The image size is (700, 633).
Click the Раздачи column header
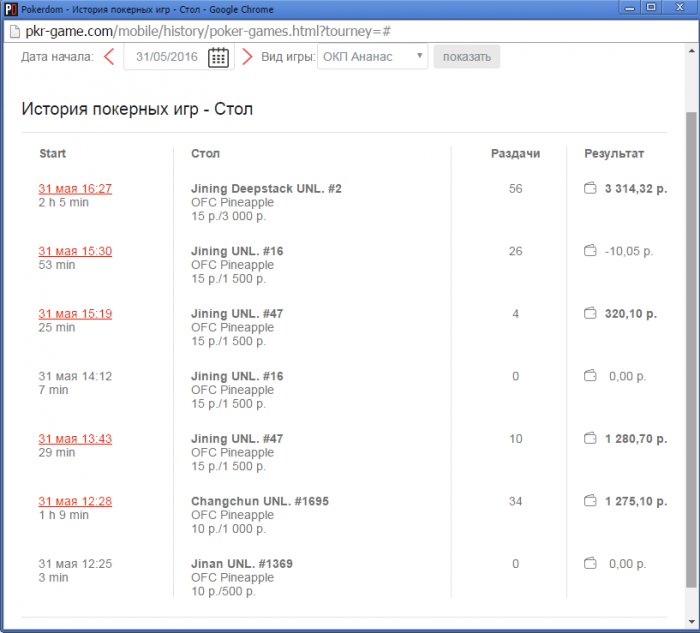pos(515,153)
